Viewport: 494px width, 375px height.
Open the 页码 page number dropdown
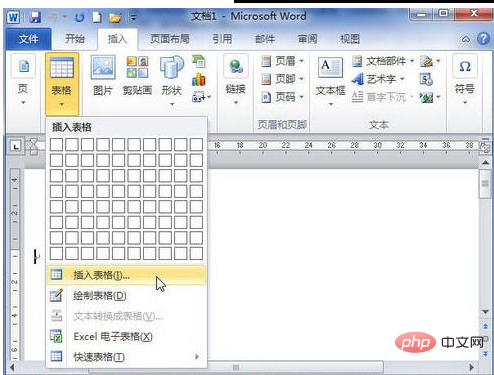tap(282, 97)
